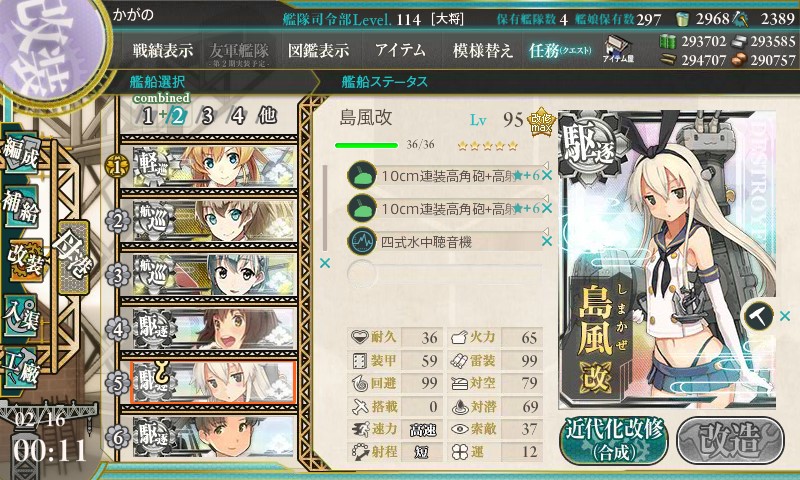The width and height of the screenshot is (800, 480).
Task: Select fleet tab 4
Action: [238, 116]
